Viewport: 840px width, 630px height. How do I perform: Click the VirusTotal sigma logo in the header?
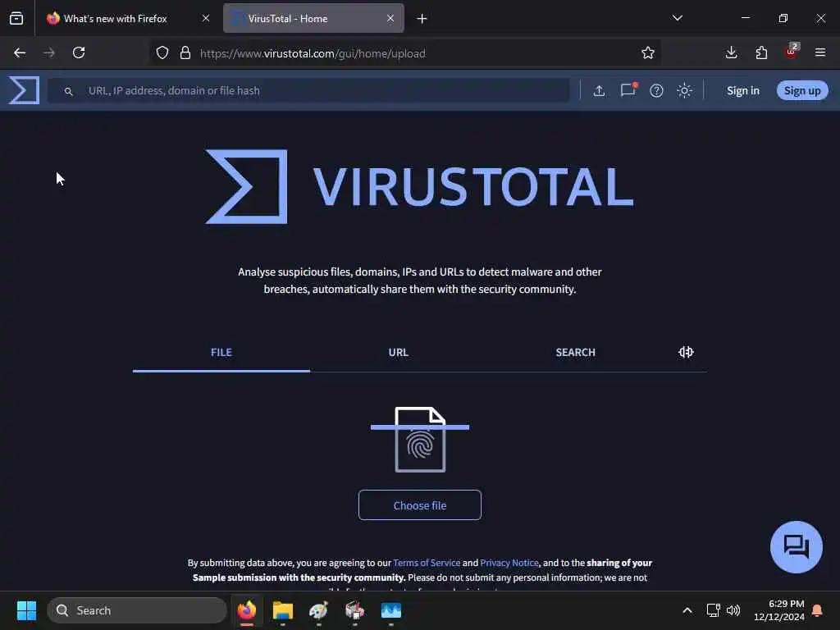click(x=24, y=90)
